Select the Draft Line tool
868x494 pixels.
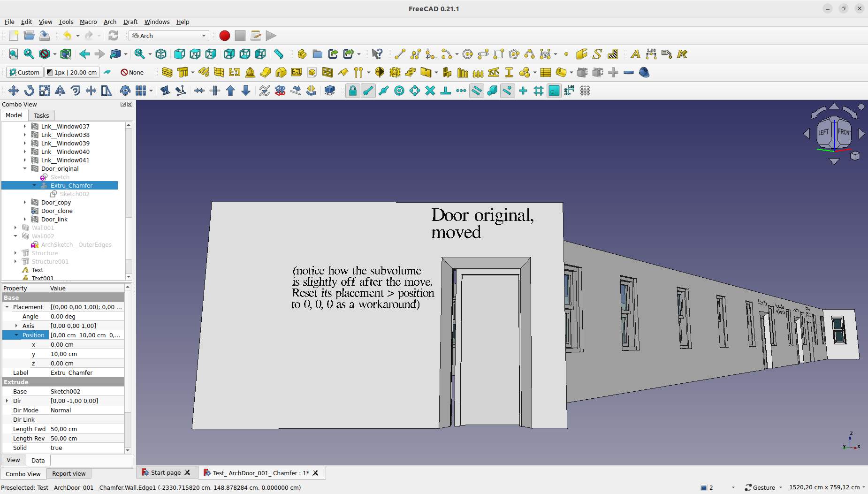(x=400, y=54)
